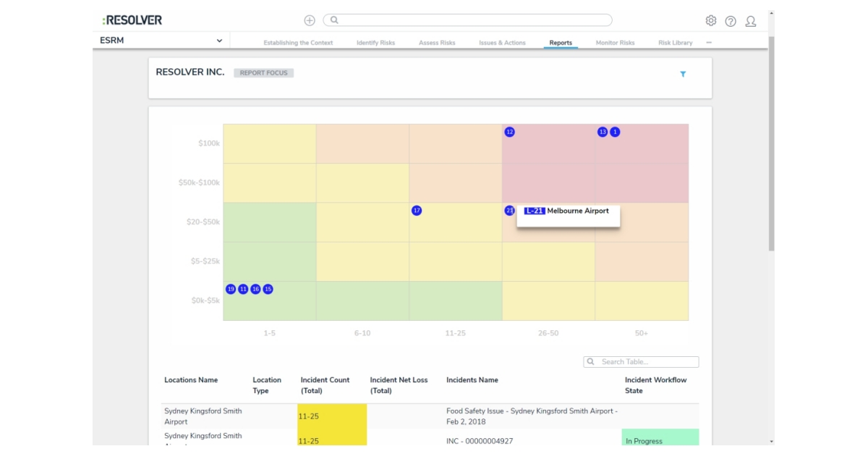Viewport: 868px width, 454px height.
Task: Click the Help question mark icon
Action: coord(731,21)
